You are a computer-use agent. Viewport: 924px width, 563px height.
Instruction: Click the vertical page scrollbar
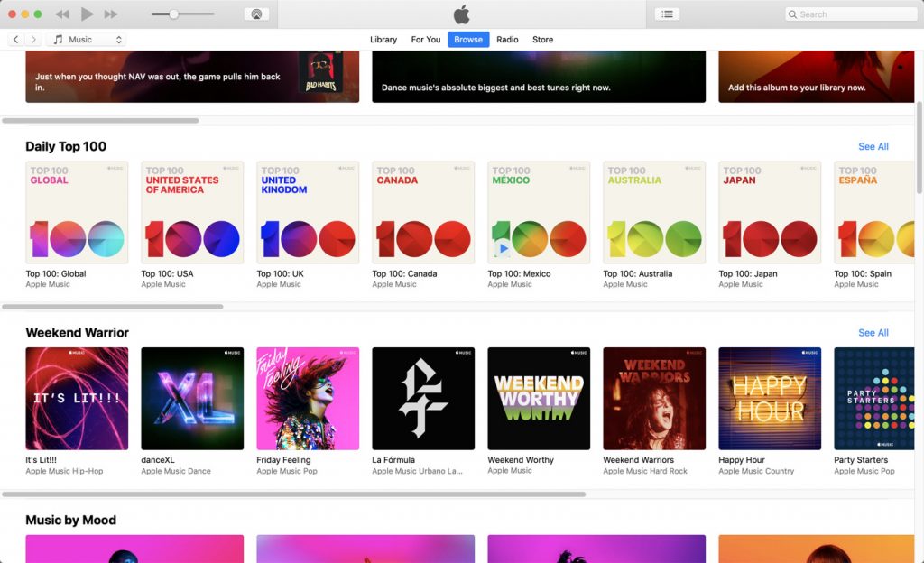(919, 147)
